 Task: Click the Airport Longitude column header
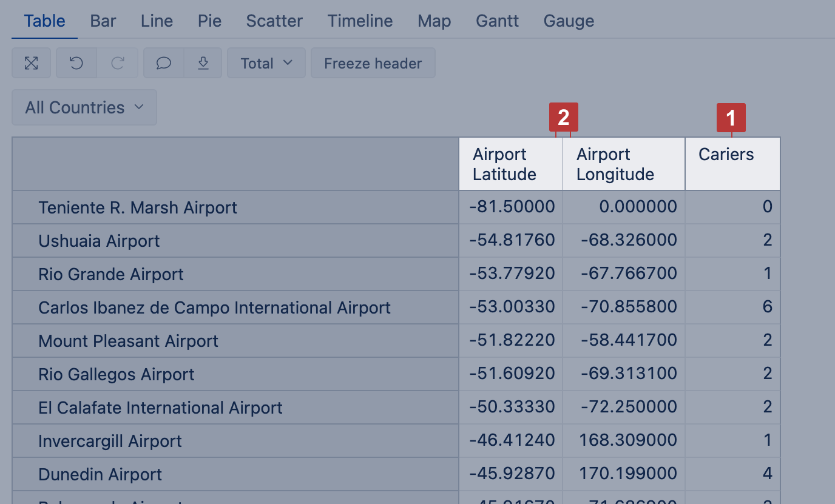tap(615, 164)
